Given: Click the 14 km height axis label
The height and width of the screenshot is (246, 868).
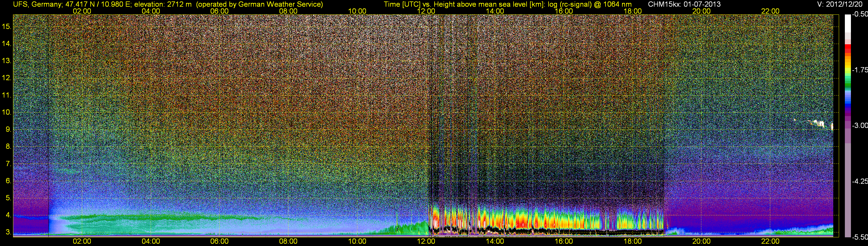Looking at the screenshot, I should tap(7, 43).
